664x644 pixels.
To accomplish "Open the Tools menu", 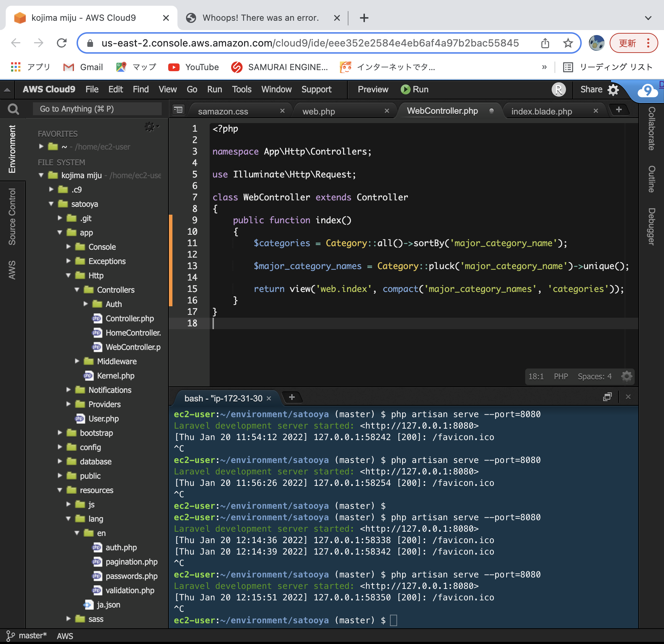I will click(x=241, y=89).
